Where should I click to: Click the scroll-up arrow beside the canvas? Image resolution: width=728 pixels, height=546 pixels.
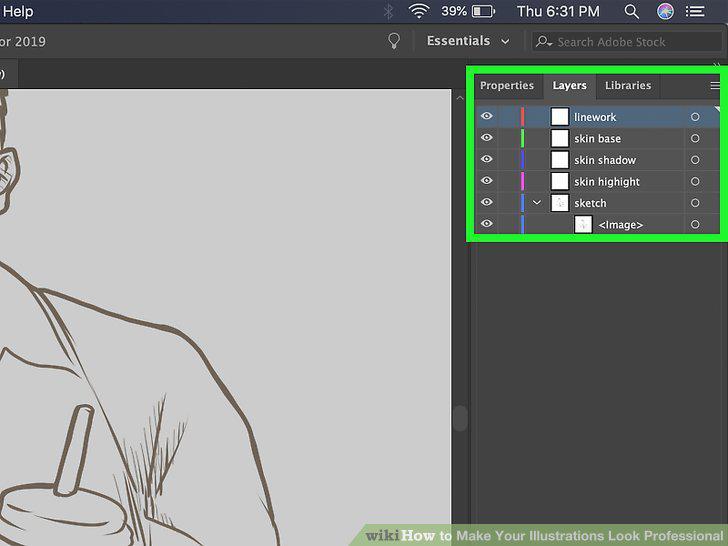pyautogui.click(x=460, y=98)
